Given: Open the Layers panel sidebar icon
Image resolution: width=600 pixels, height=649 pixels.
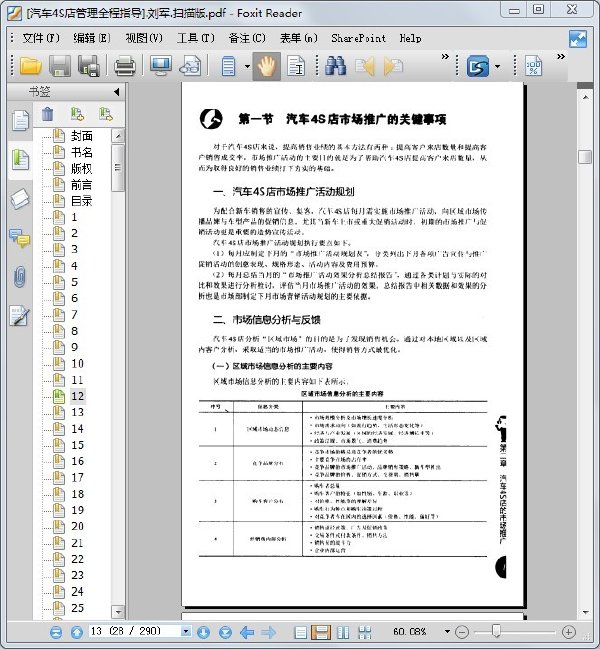Looking at the screenshot, I should pos(20,200).
